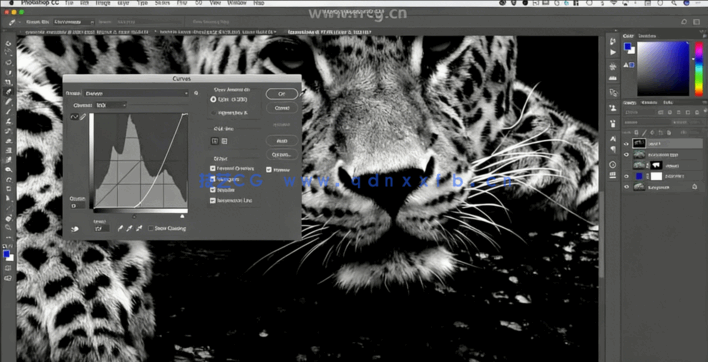Toggle the Histogram checkbox in Curves
The width and height of the screenshot is (708, 362).
pyautogui.click(x=213, y=179)
